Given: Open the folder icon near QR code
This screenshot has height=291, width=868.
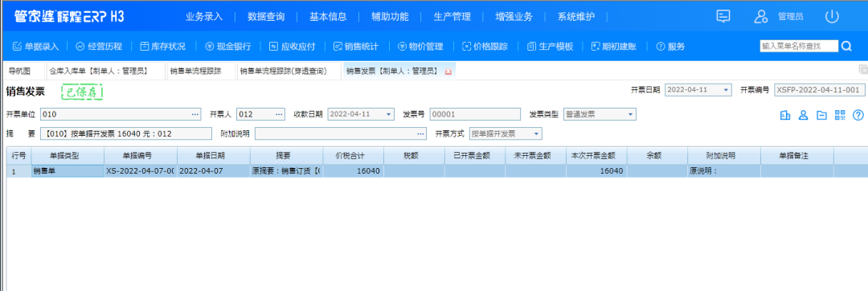Looking at the screenshot, I should point(822,115).
